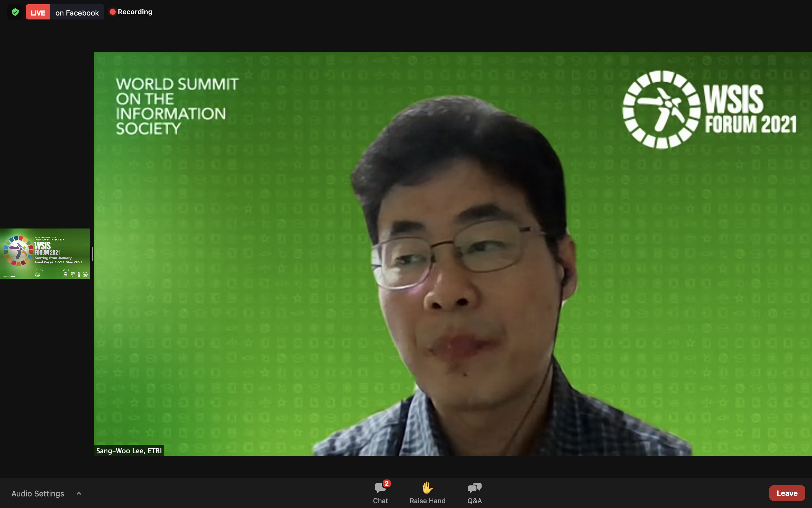Click the speaker's main video view
812x508 pixels.
click(453, 254)
